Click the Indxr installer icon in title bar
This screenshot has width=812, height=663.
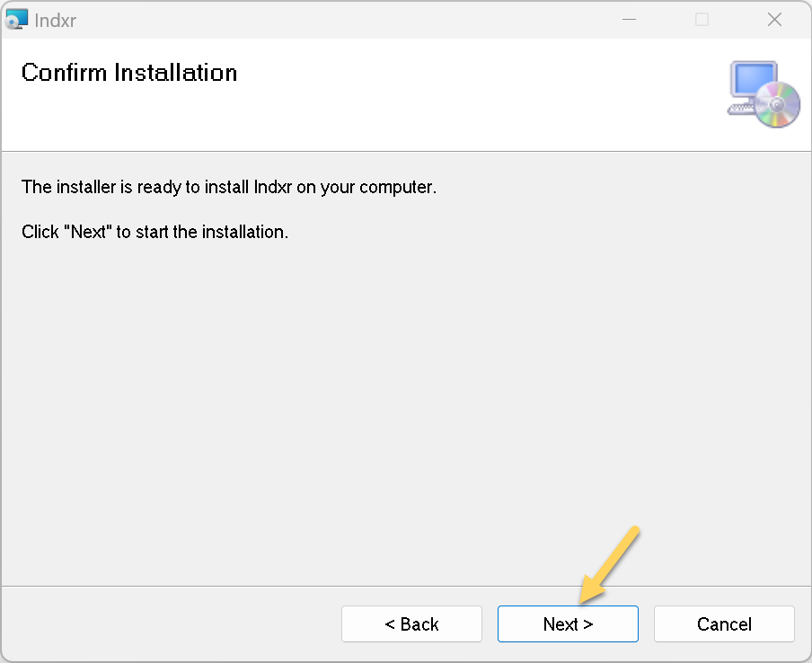[16, 20]
